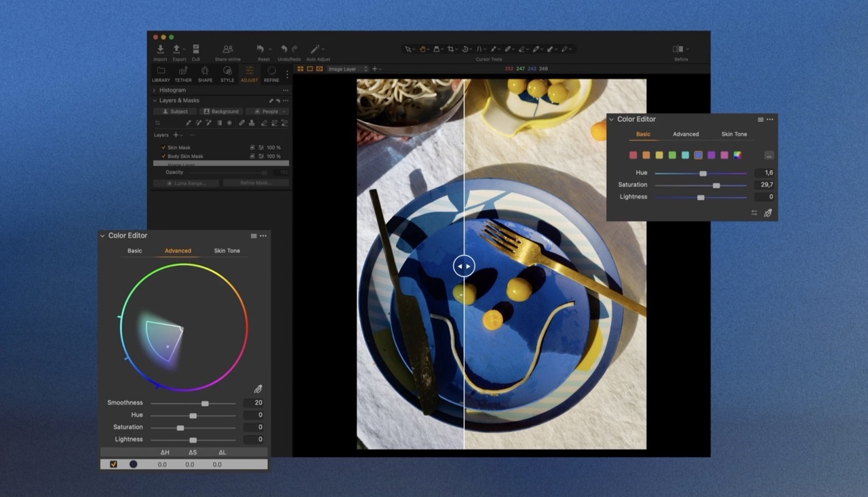868x497 pixels.
Task: Select the blue color swatch in Color Editor
Action: tap(698, 155)
